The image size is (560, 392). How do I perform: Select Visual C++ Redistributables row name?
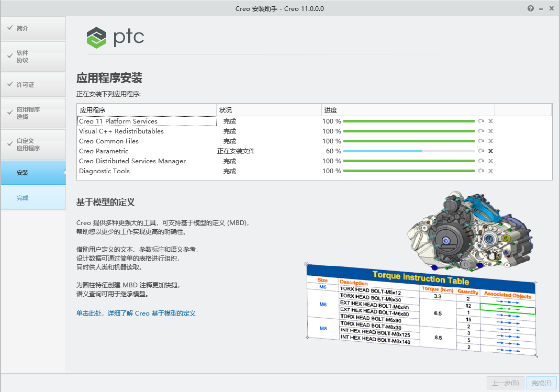click(121, 131)
